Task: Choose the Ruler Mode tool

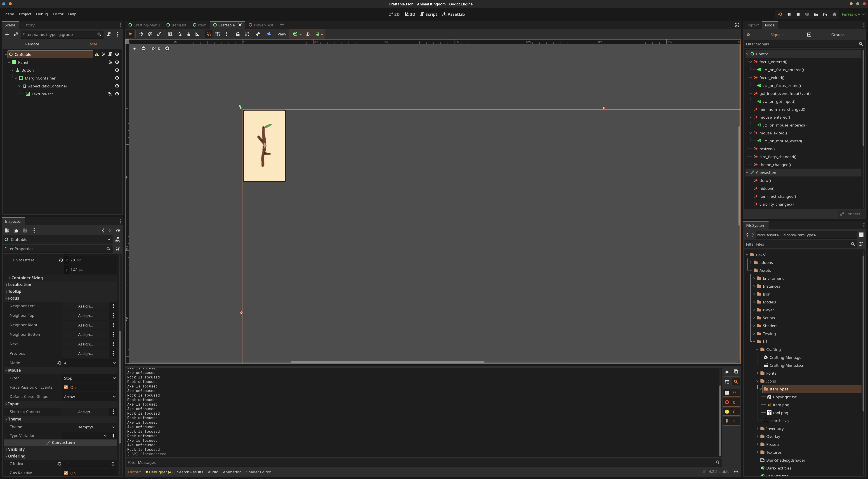Action: pos(198,34)
